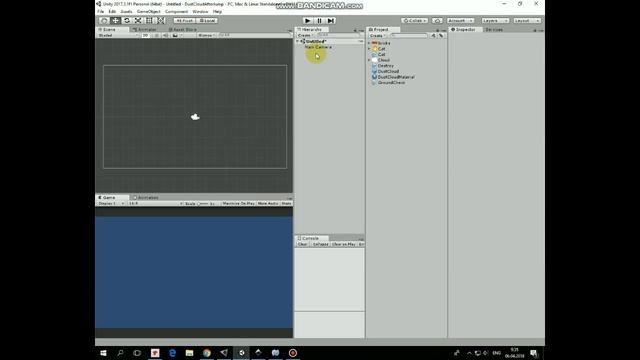
Task: Select the camera gizmo in Scene view
Action: [195, 117]
